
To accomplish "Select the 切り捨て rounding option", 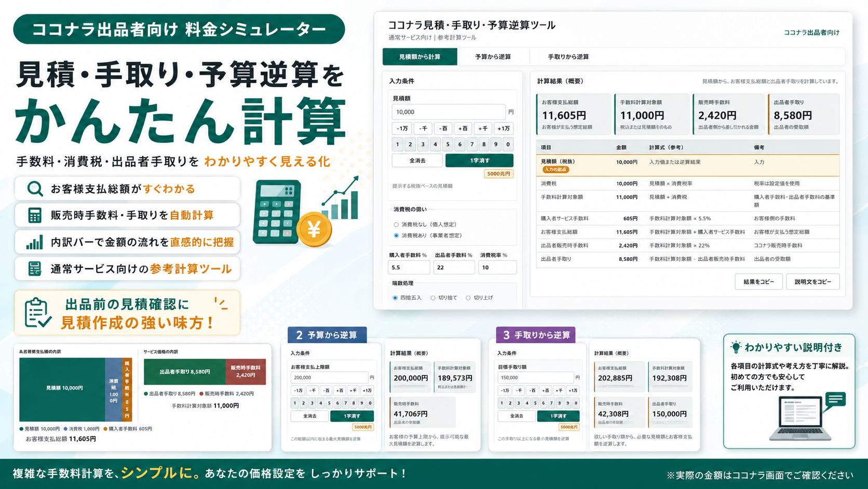I will point(432,298).
